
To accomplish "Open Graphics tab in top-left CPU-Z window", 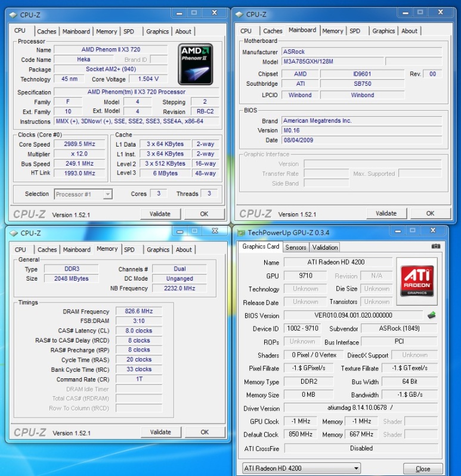I will click(157, 31).
